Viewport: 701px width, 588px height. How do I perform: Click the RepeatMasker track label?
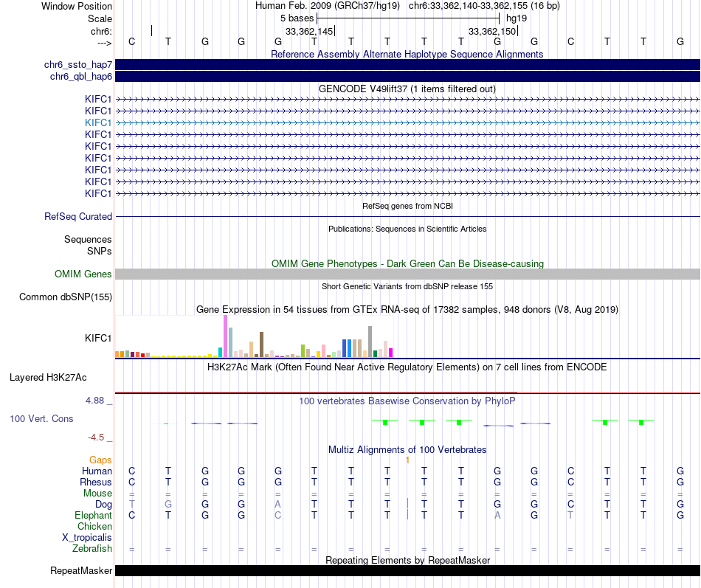point(81,571)
